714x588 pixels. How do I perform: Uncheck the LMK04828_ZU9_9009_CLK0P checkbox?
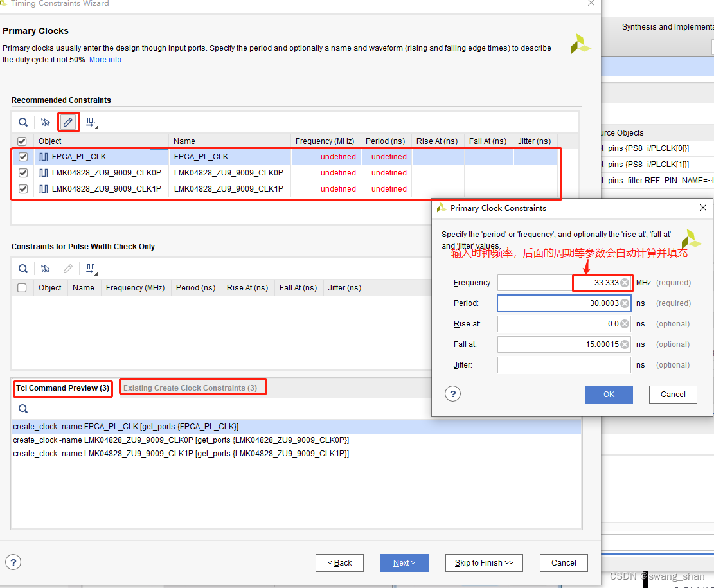point(23,173)
